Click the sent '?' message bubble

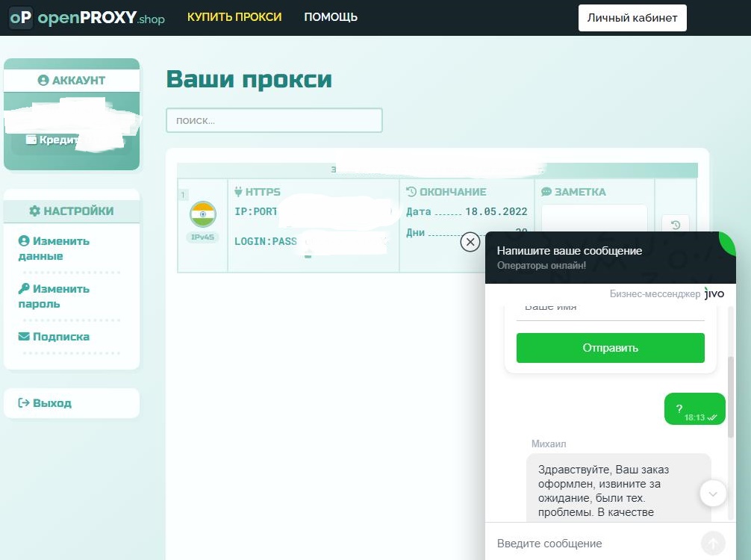695,408
